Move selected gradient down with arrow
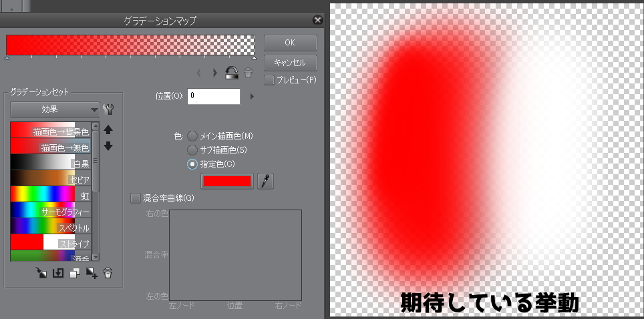This screenshot has height=319, width=644. (x=108, y=145)
